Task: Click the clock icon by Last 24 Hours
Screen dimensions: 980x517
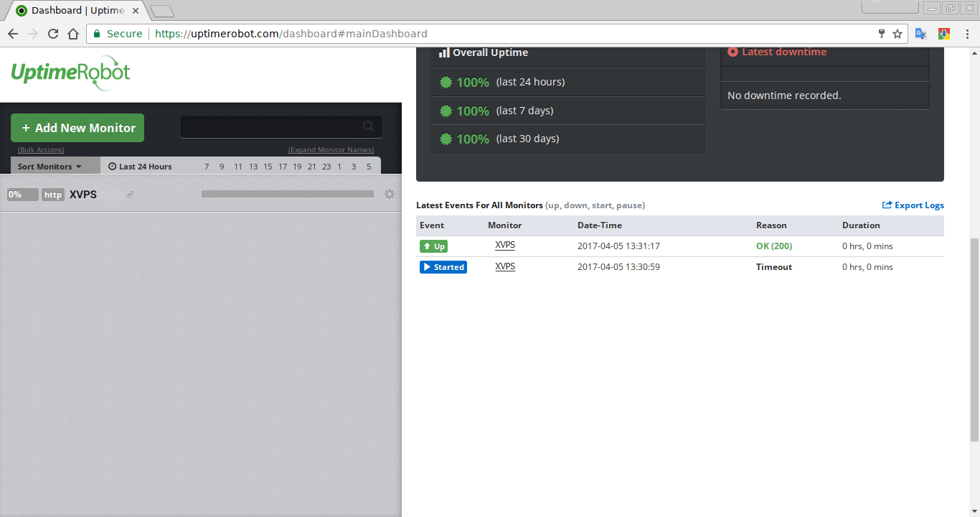Action: coord(112,166)
